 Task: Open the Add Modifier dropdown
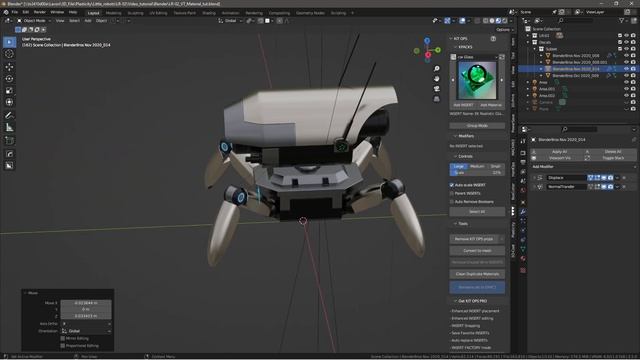pyautogui.click(x=584, y=167)
